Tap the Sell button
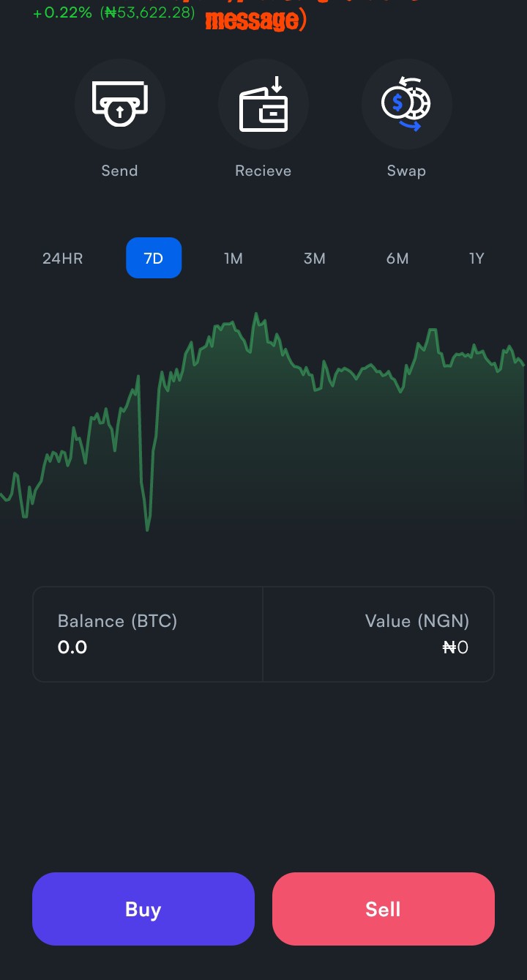527x980 pixels. pos(384,909)
